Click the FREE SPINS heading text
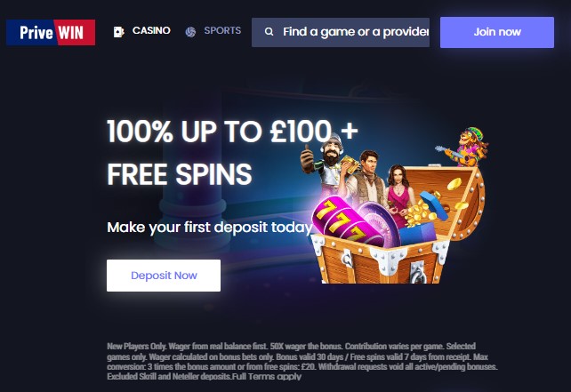 click(179, 174)
